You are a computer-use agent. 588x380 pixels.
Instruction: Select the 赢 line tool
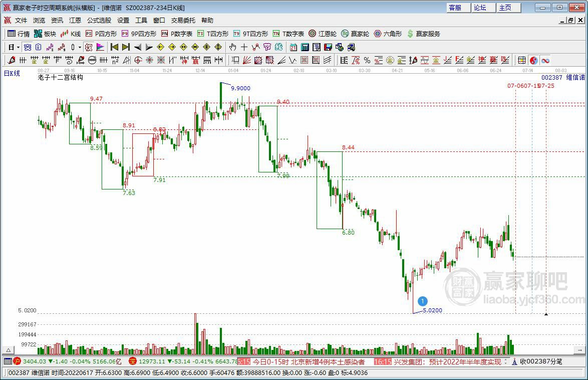coord(196,60)
